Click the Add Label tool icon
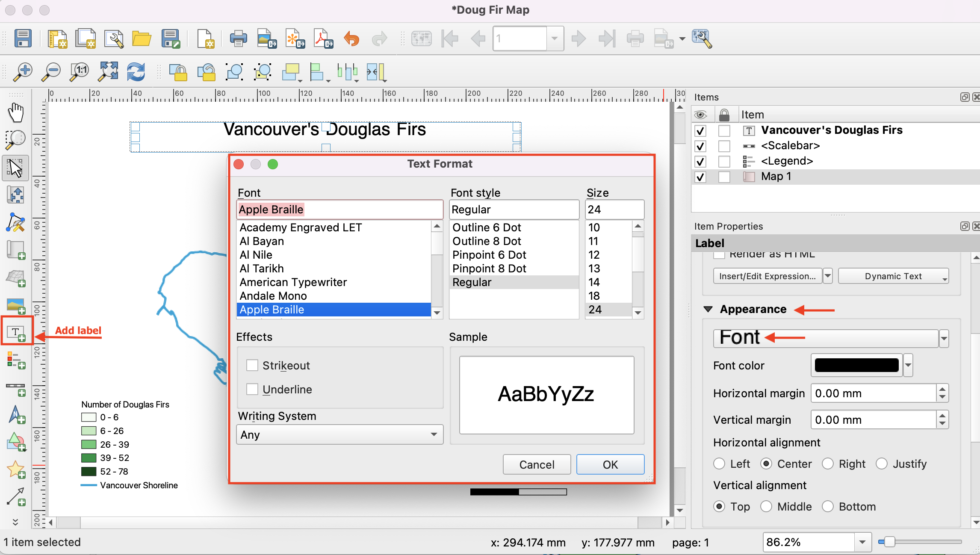The image size is (980, 555). pyautogui.click(x=17, y=332)
